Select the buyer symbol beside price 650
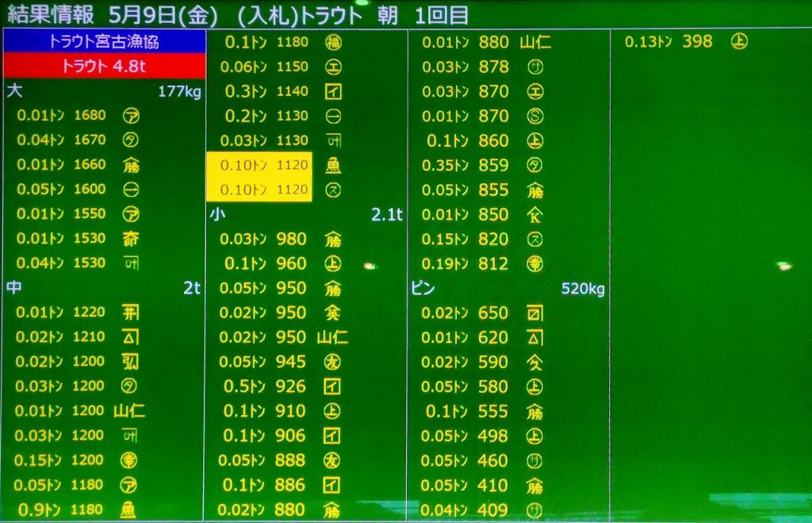The image size is (812, 523). point(535,313)
